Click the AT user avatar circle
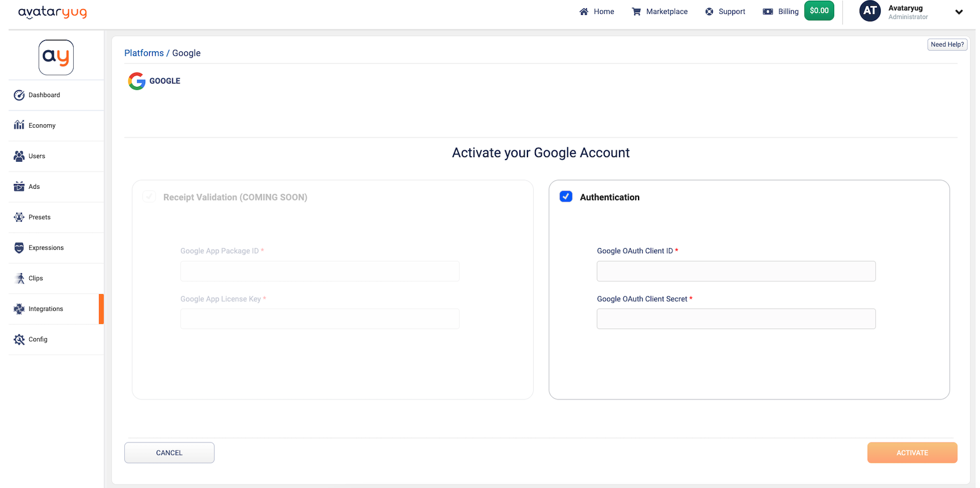 [870, 11]
